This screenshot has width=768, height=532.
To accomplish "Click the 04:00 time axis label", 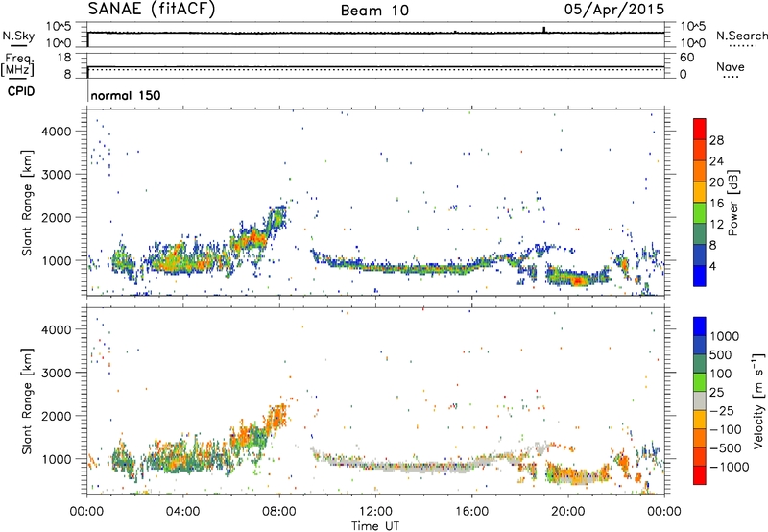I will tap(182, 512).
